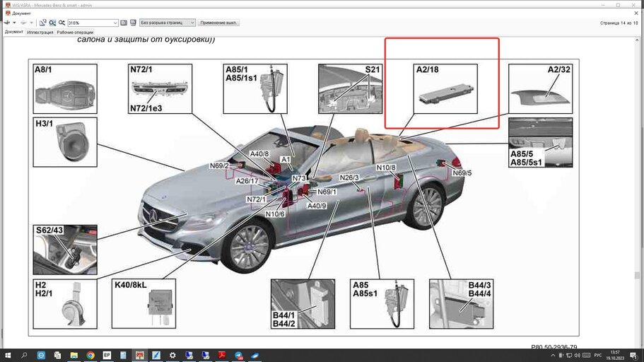Open the 'Без разрыва страниц' dropdown
The height and width of the screenshot is (362, 644).
[167, 23]
